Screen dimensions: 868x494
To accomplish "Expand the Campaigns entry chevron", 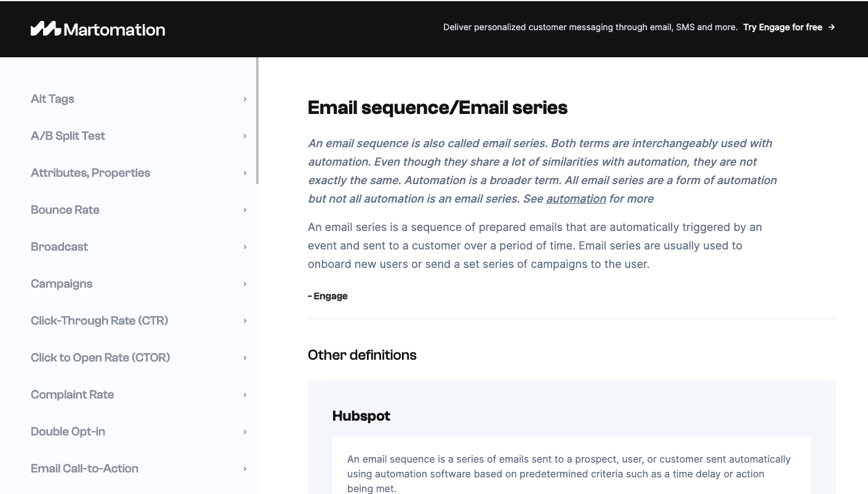I will click(245, 284).
